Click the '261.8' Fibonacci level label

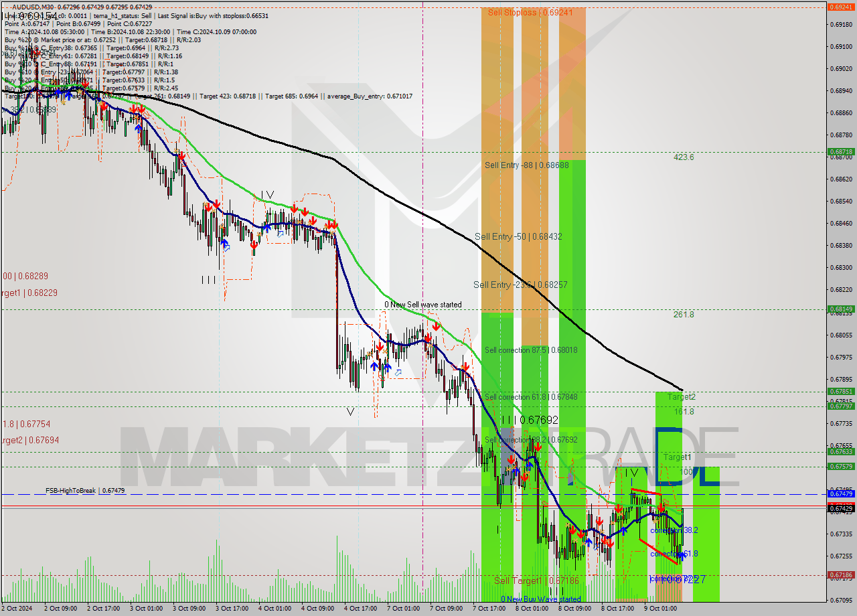click(x=684, y=314)
